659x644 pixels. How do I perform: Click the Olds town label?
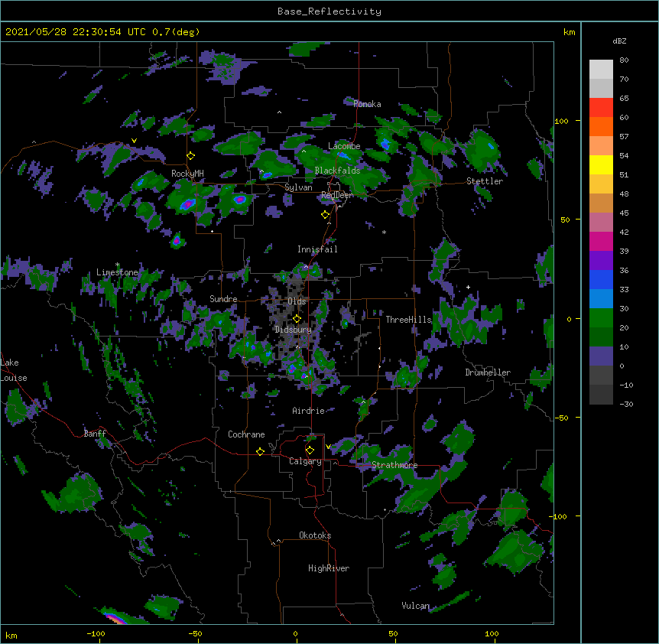(x=297, y=301)
